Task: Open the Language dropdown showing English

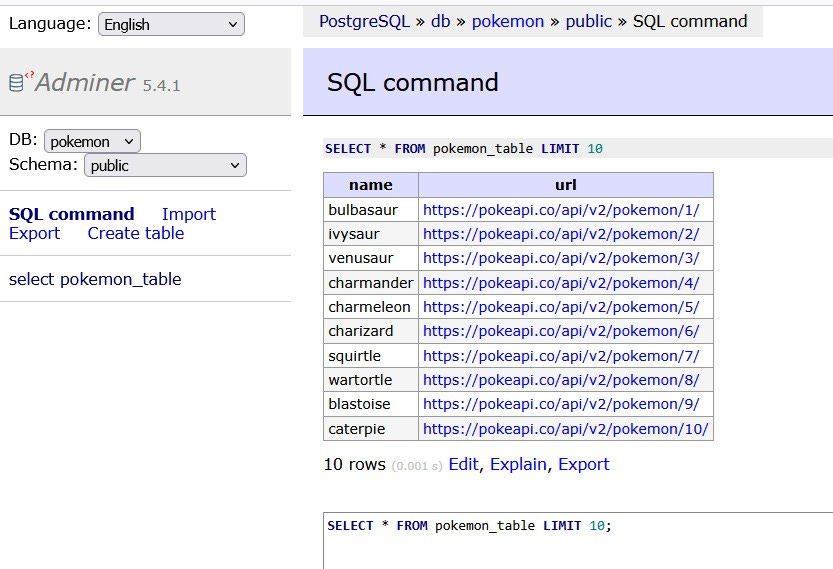Action: tap(171, 24)
